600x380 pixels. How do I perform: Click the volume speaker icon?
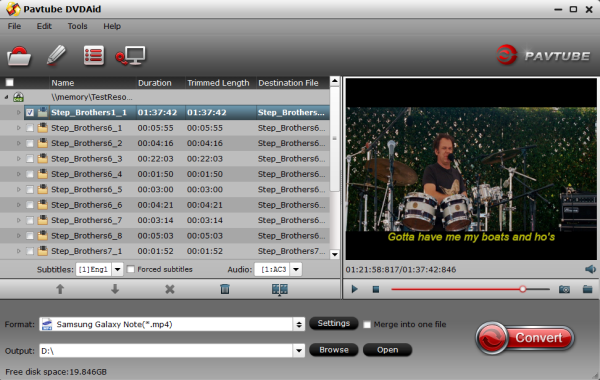click(590, 269)
